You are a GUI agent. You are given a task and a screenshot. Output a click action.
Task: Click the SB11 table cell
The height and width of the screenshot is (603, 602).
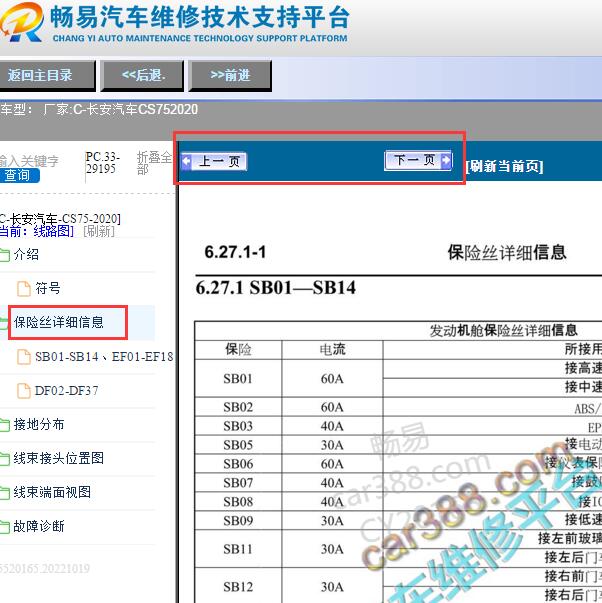click(238, 549)
